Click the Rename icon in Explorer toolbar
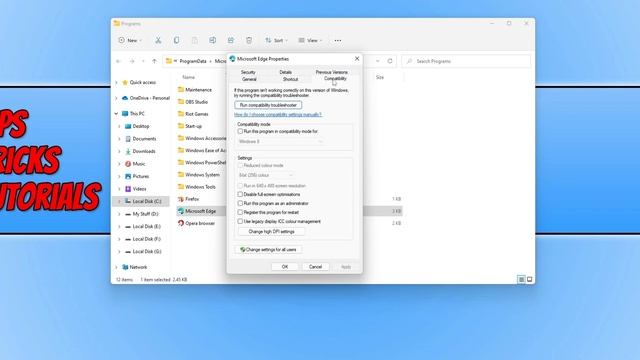This screenshot has height=360, width=640. point(213,40)
